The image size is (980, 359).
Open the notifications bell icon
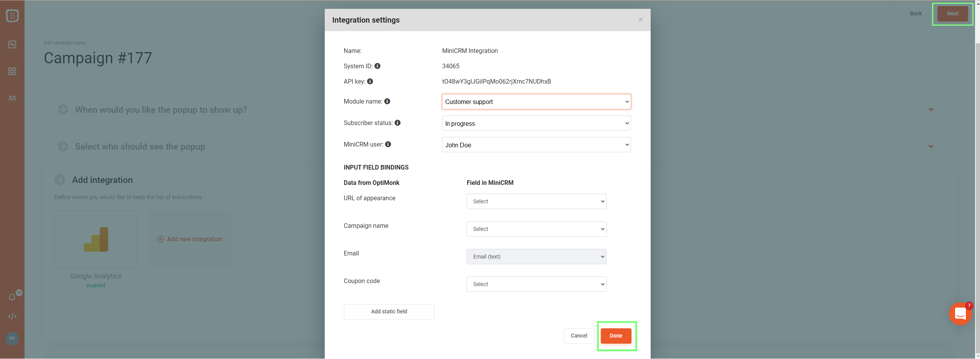(12, 297)
